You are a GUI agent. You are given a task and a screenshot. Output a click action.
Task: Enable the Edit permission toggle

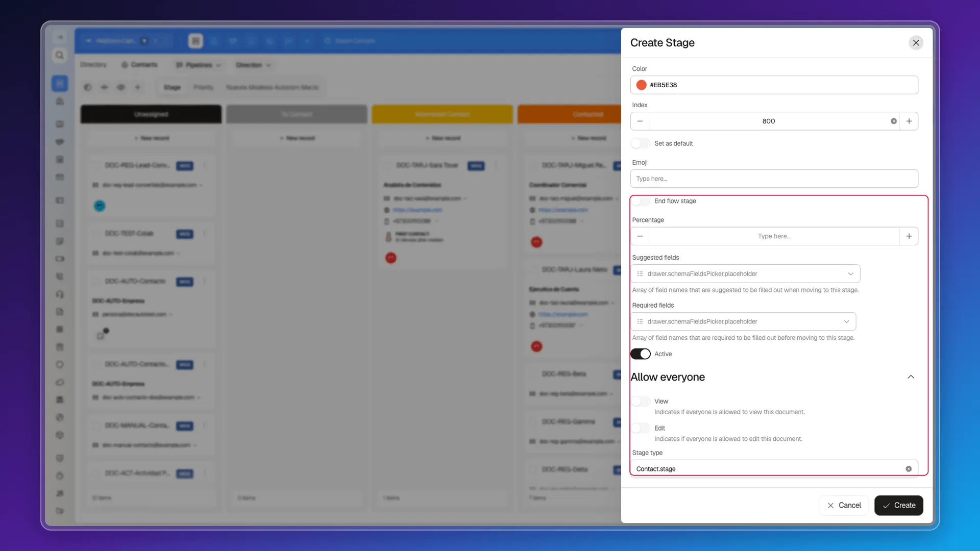coord(640,429)
